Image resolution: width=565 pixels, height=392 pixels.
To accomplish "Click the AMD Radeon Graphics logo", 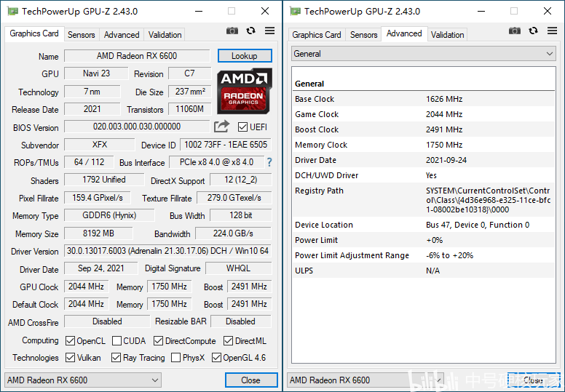I will click(245, 92).
